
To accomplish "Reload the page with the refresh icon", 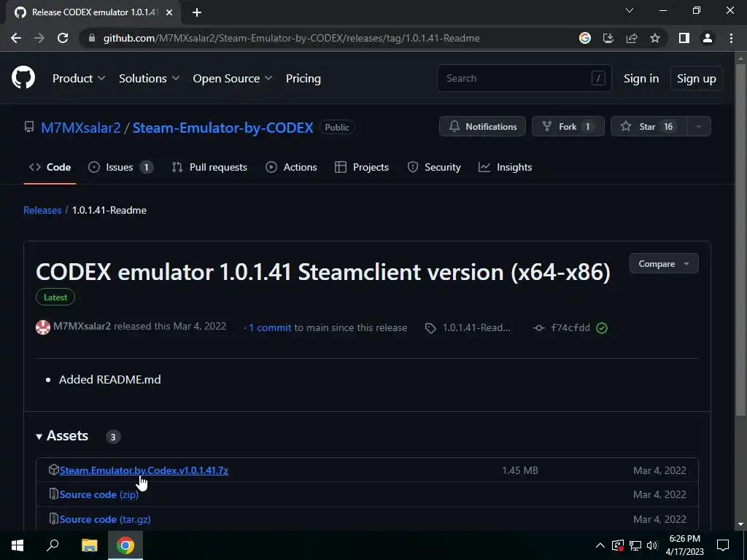I will click(63, 38).
